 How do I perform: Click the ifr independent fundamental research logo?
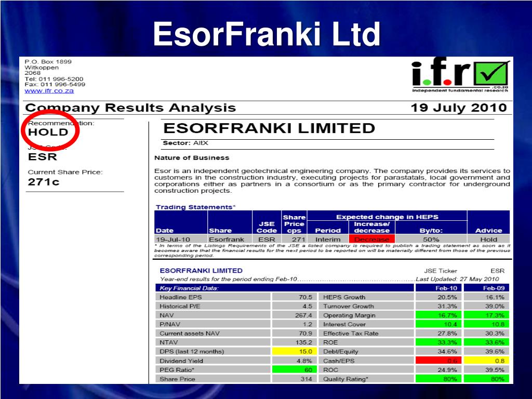pyautogui.click(x=460, y=75)
